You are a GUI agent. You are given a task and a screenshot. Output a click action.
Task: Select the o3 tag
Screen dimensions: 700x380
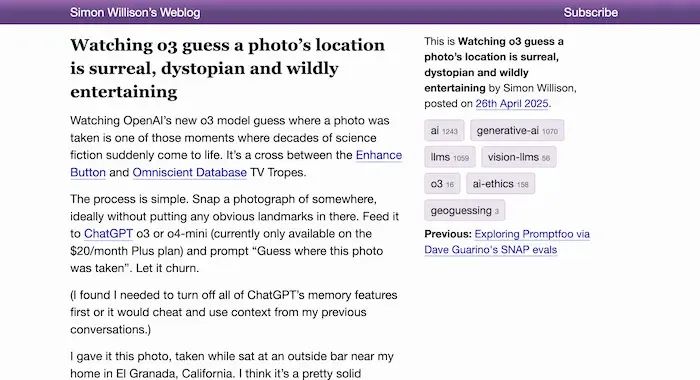[442, 184]
